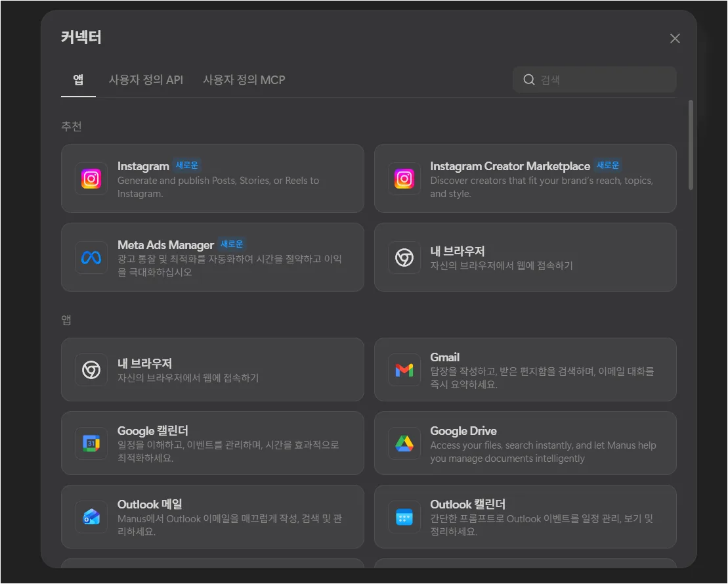728x584 pixels.
Task: Select 내 브라우저 title in 추천 section
Action: click(458, 252)
